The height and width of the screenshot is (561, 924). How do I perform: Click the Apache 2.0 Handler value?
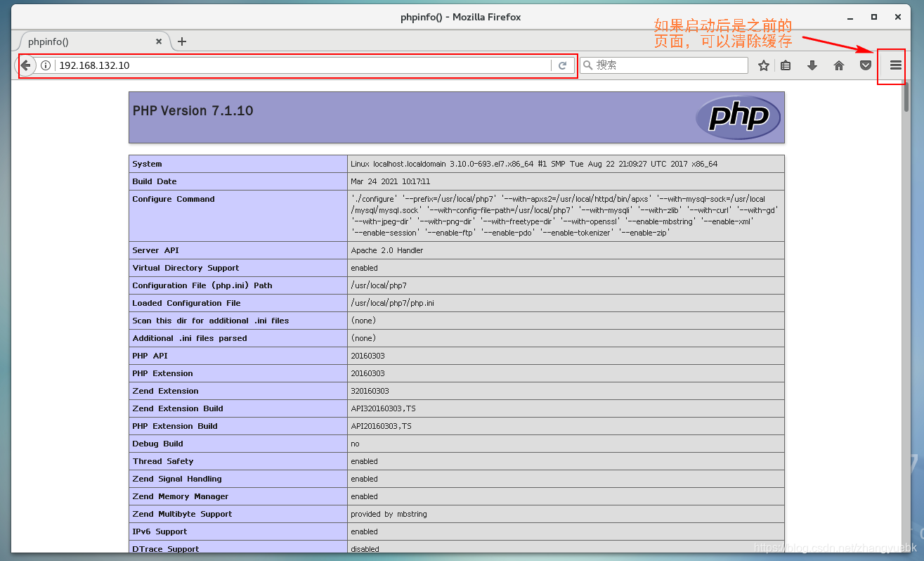[386, 250]
